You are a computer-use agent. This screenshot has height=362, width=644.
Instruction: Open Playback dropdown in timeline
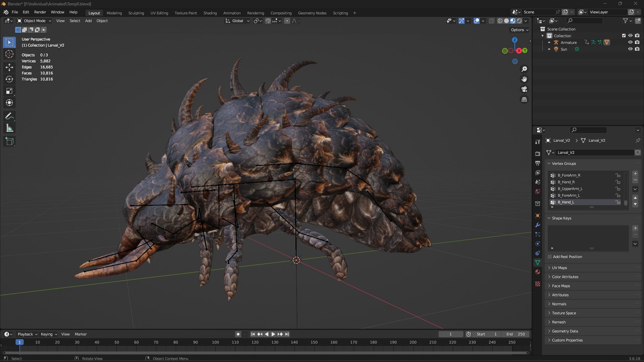tap(27, 334)
